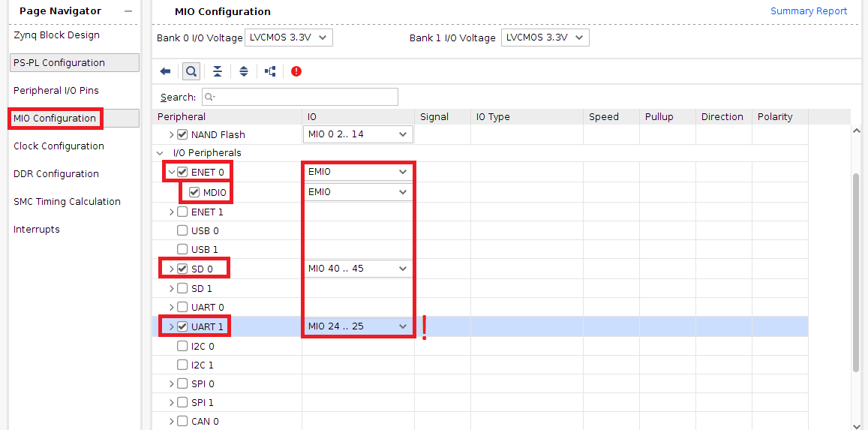Viewport: 868px width, 430px height.
Task: Enable the CAN 0 checkbox
Action: (182, 421)
